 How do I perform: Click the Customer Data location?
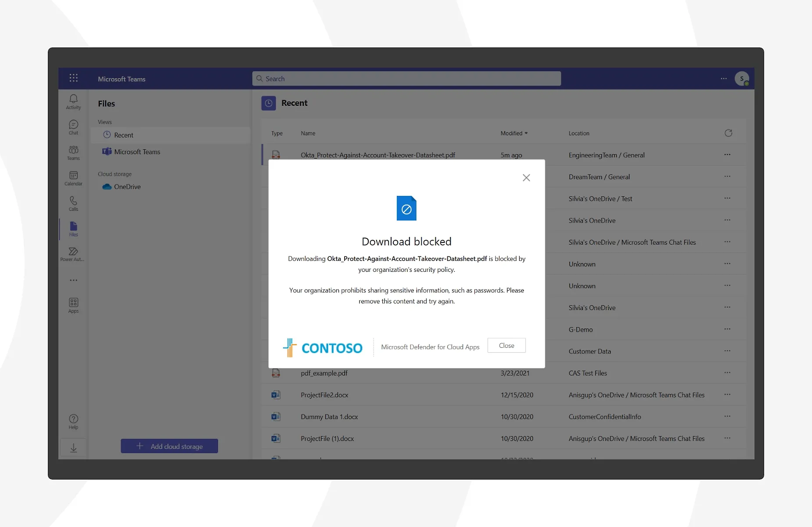(x=589, y=351)
